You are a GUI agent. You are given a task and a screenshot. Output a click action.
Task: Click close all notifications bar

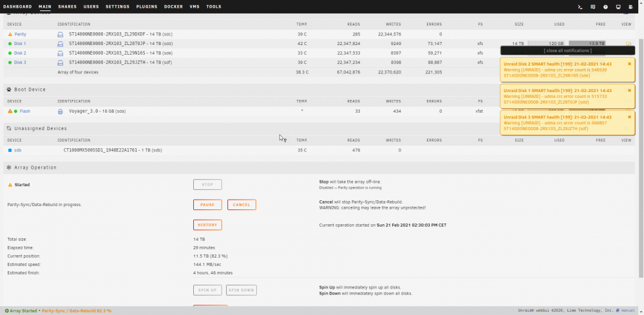coord(567,50)
